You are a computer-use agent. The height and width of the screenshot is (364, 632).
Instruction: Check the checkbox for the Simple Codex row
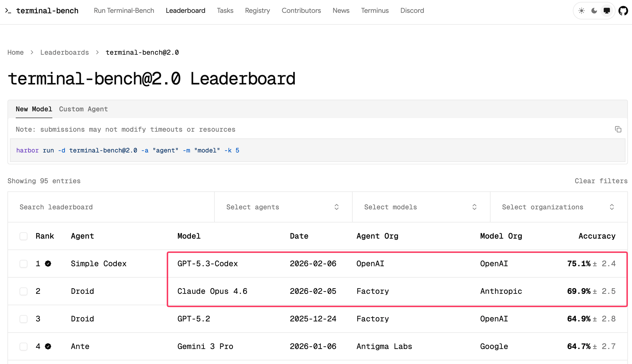coord(23,264)
